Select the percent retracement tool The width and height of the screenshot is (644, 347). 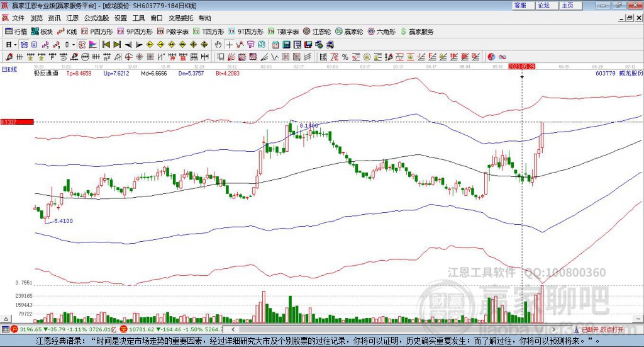[x=345, y=57]
